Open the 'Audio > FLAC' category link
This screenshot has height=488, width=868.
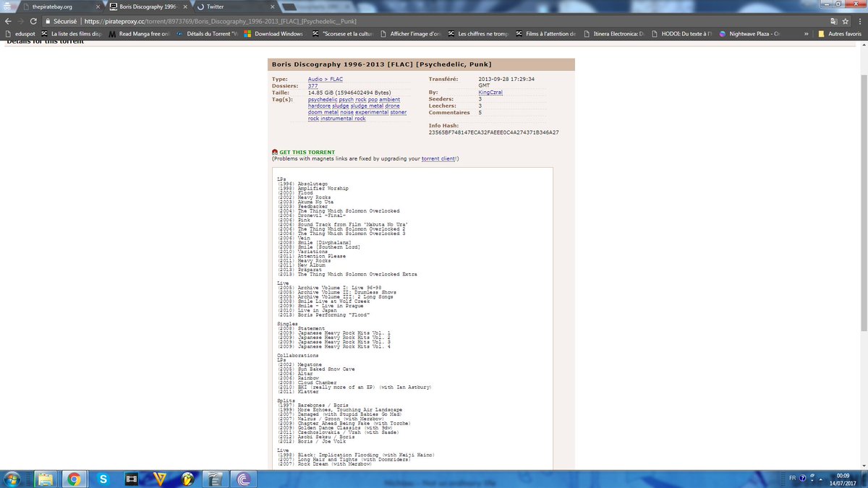325,79
